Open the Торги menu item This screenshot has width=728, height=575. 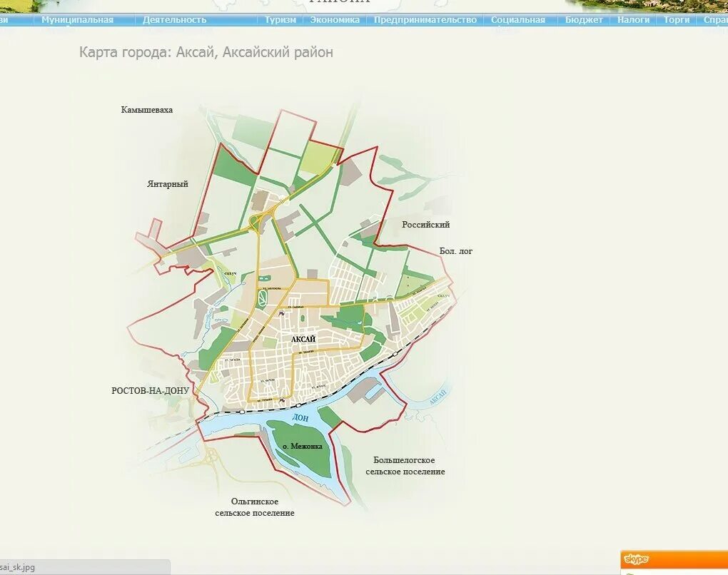coord(677,20)
